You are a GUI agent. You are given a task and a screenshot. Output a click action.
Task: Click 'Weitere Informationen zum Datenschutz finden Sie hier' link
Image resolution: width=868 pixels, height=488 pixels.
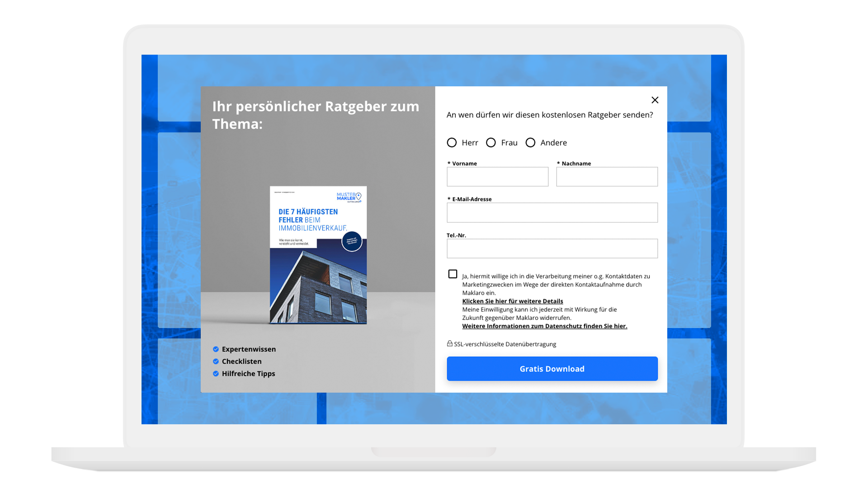(545, 326)
